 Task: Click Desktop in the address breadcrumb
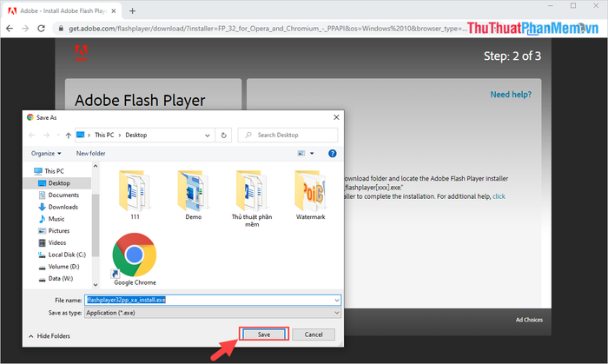pos(136,135)
